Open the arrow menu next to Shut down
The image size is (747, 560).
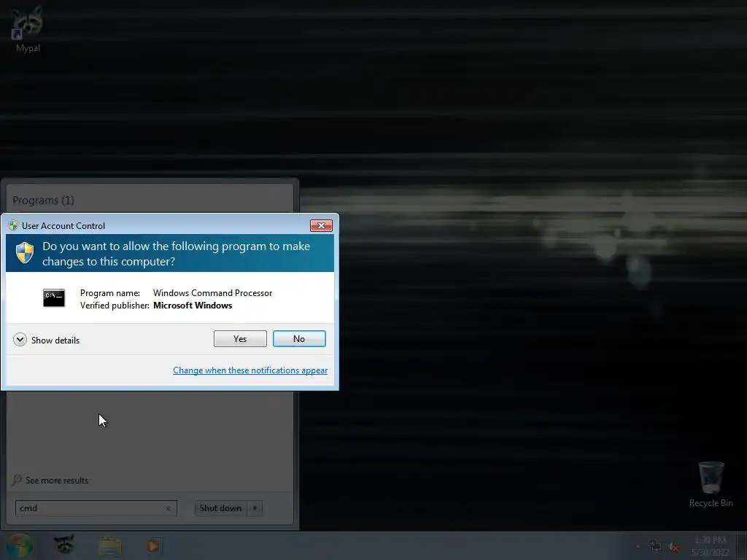tap(255, 508)
